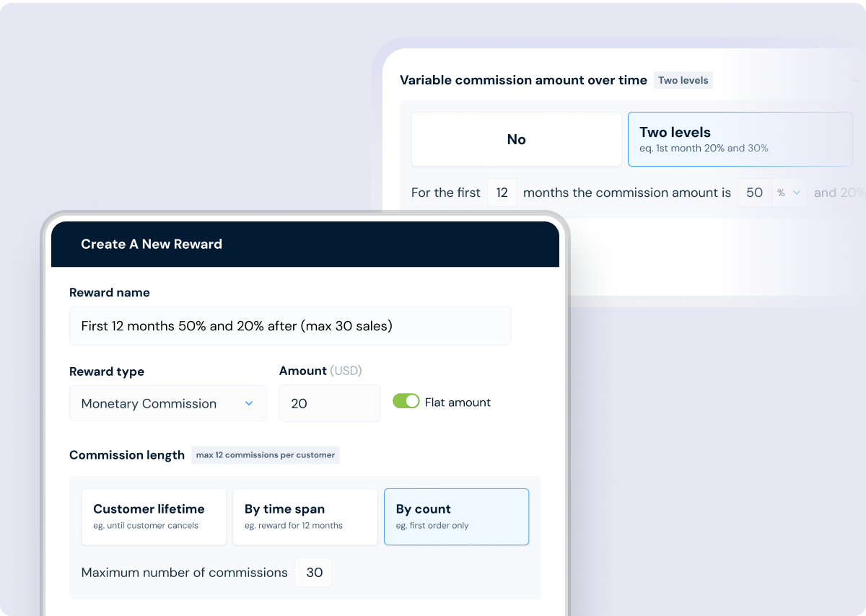Click the Two levels badge in heading
The width and height of the screenshot is (866, 616).
[x=683, y=80]
